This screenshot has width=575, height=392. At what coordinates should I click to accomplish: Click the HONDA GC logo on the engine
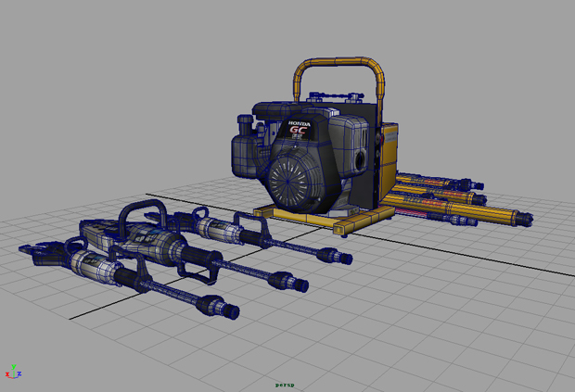(299, 129)
